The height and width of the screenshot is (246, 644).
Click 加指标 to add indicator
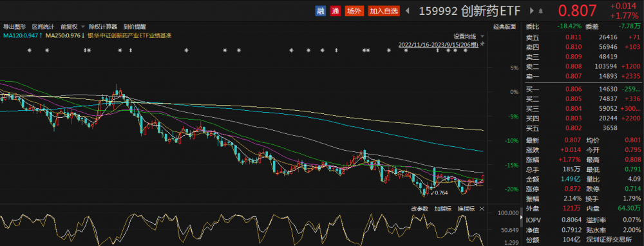443,209
